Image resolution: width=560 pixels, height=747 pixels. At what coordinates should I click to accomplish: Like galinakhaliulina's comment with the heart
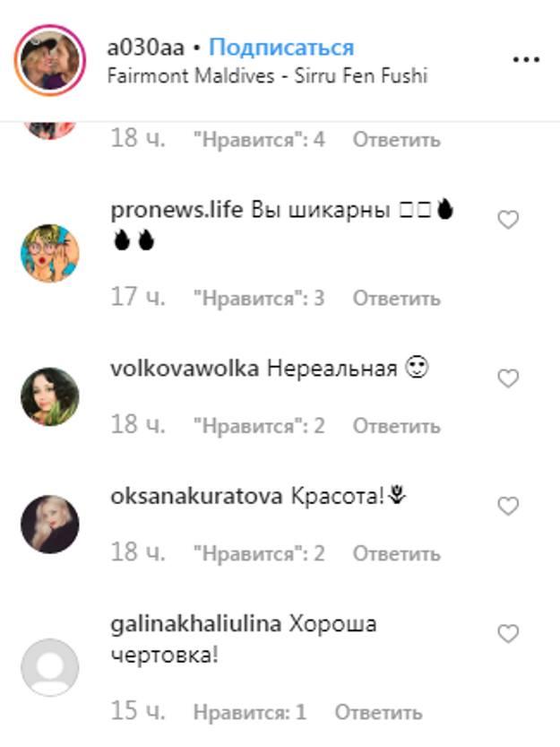click(x=508, y=634)
